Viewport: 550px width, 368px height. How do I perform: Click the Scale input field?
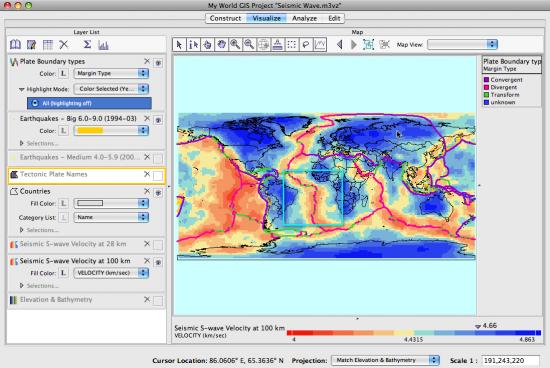coord(510,360)
